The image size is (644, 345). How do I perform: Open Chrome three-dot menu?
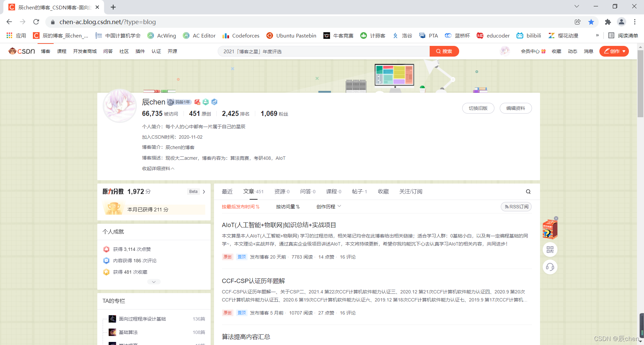coord(635,22)
